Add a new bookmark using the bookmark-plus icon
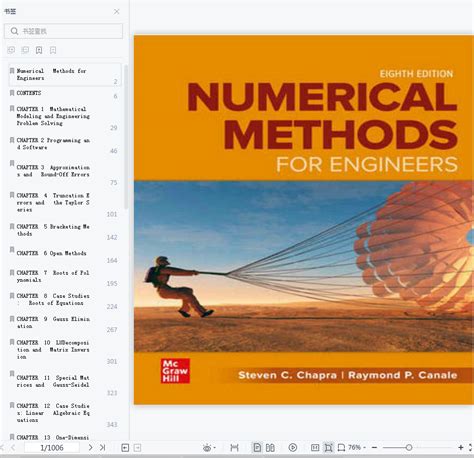The height and width of the screenshot is (458, 474). tap(39, 50)
